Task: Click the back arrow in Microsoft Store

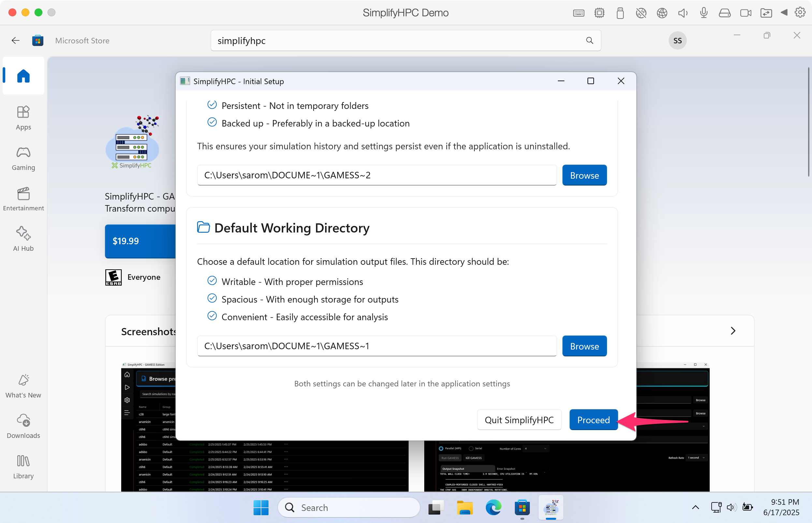Action: point(15,40)
